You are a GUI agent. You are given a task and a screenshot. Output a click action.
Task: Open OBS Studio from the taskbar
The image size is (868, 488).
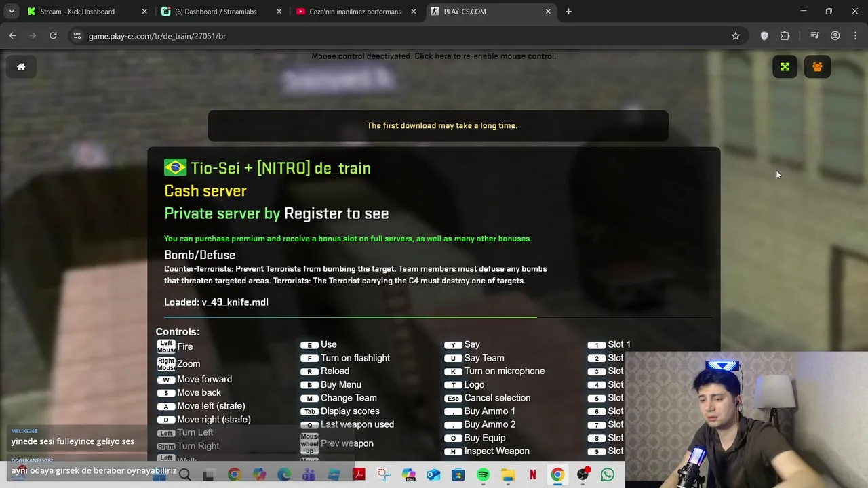(x=583, y=475)
